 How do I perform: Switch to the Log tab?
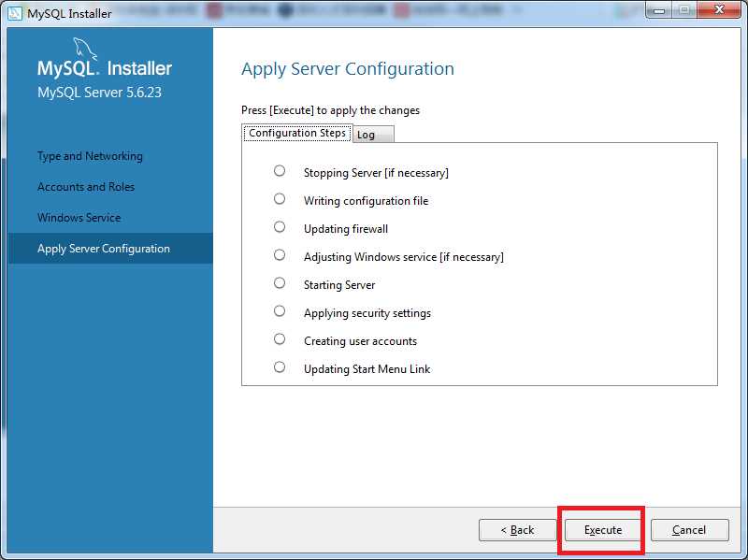pos(373,135)
